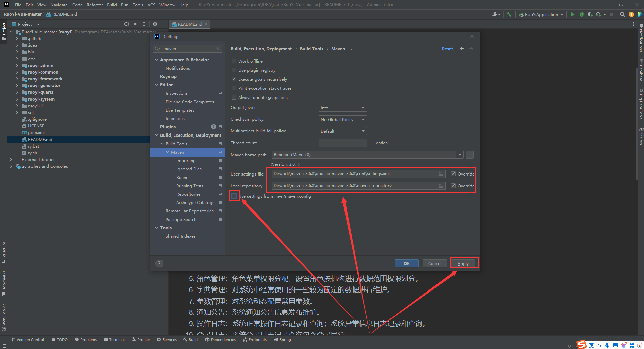
Task: Click the OK button
Action: [x=406, y=263]
